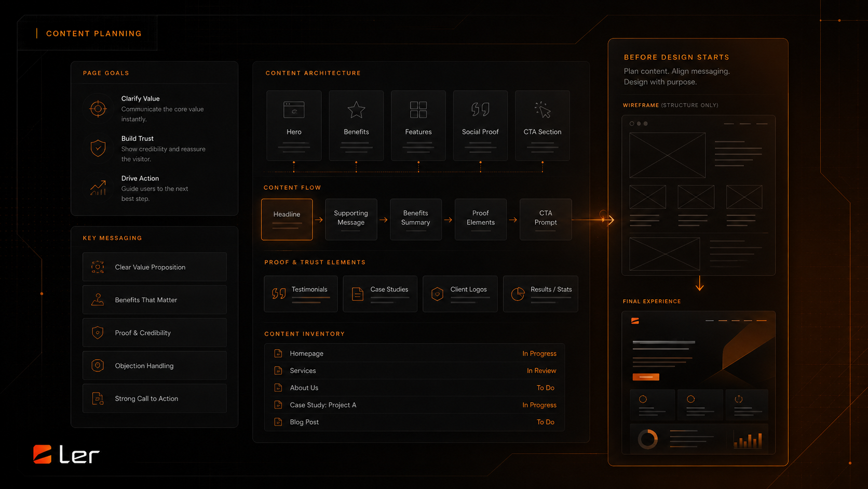Click the Client Logos card label
This screenshot has width=868, height=489.
coord(469,289)
